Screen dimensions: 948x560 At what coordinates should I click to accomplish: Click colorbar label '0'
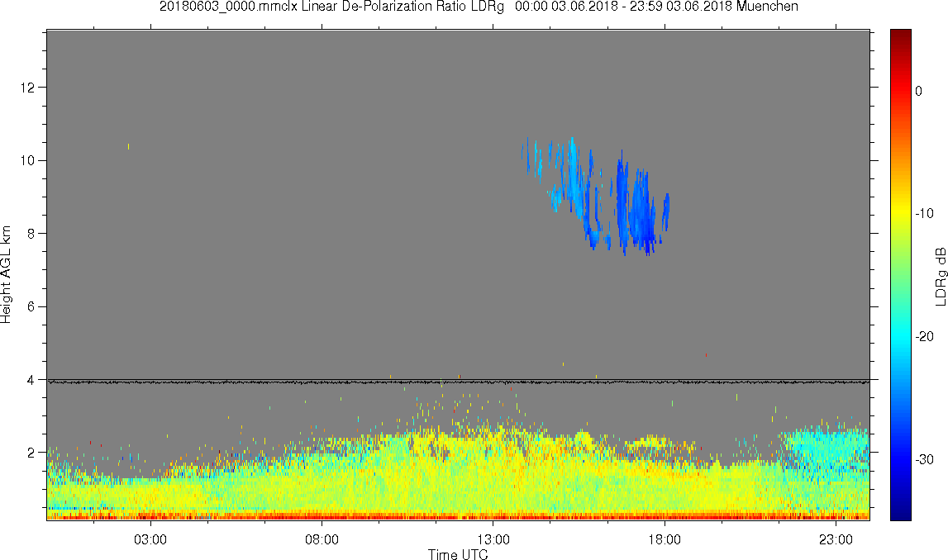tap(919, 91)
